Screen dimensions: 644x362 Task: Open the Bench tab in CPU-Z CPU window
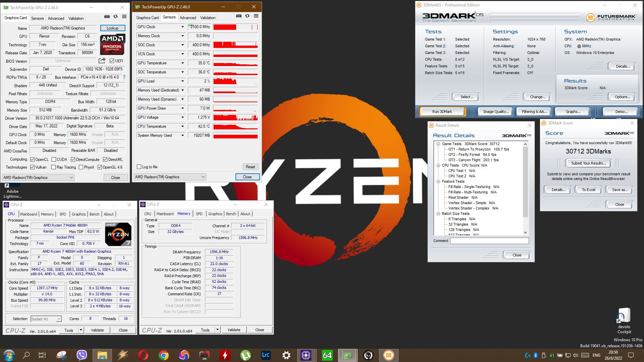(94, 214)
